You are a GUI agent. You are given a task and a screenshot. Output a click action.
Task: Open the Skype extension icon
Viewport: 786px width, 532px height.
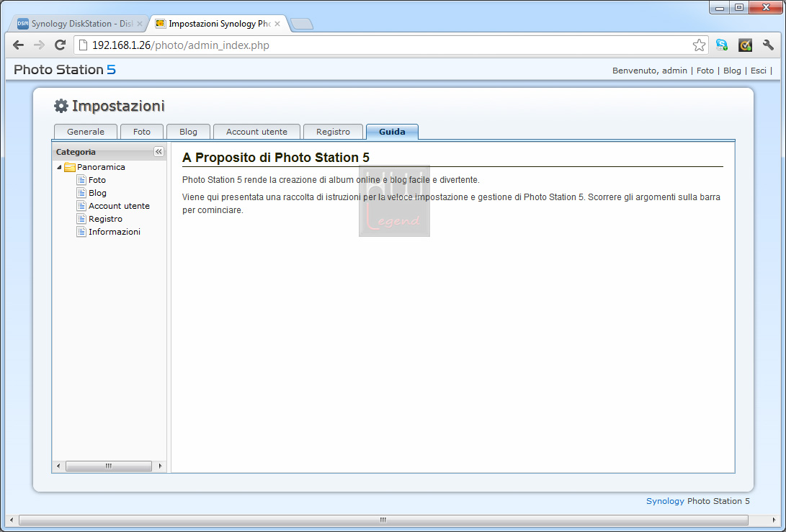pyautogui.click(x=722, y=45)
